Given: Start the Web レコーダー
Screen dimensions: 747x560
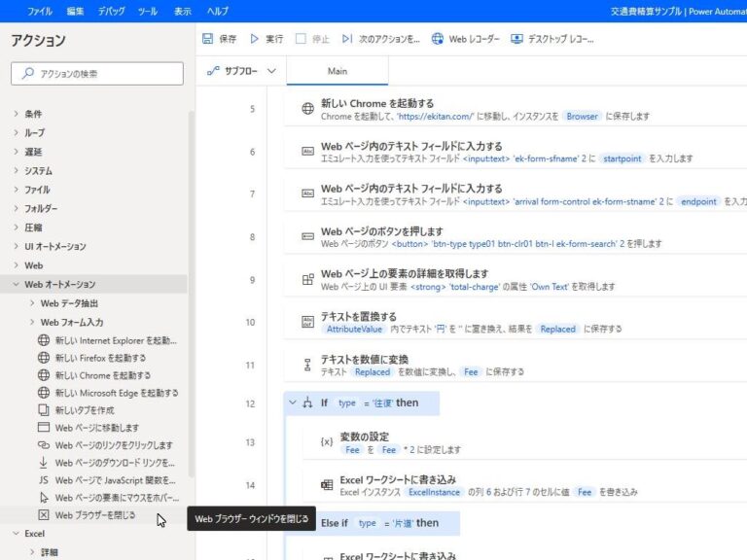Looking at the screenshot, I should [x=466, y=39].
